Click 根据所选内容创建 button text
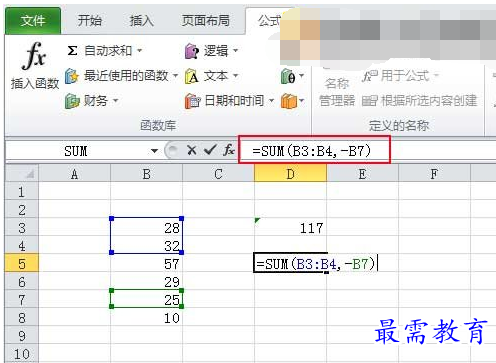This screenshot has height=363, width=496. click(x=429, y=101)
